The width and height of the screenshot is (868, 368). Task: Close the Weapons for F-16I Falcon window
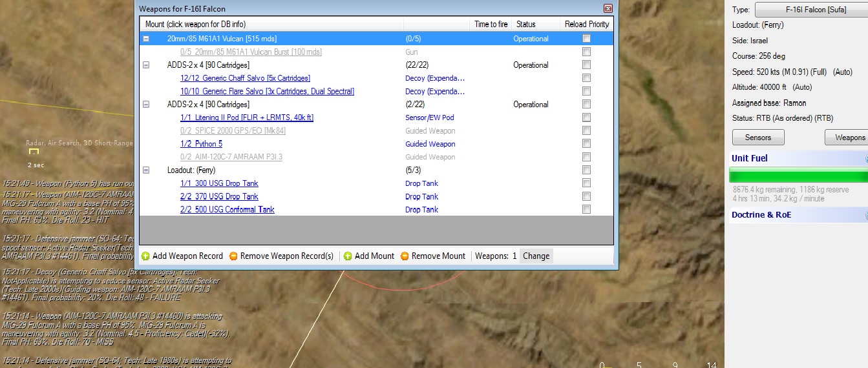tap(608, 8)
